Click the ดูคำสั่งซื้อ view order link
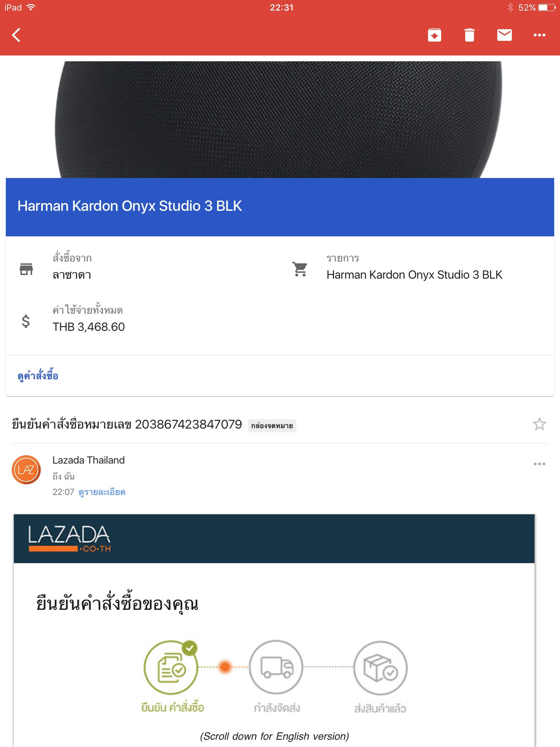The image size is (560, 747). point(38,376)
